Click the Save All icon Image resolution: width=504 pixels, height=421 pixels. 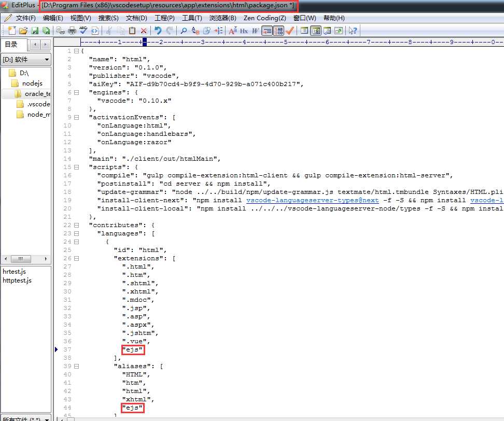pos(46,31)
